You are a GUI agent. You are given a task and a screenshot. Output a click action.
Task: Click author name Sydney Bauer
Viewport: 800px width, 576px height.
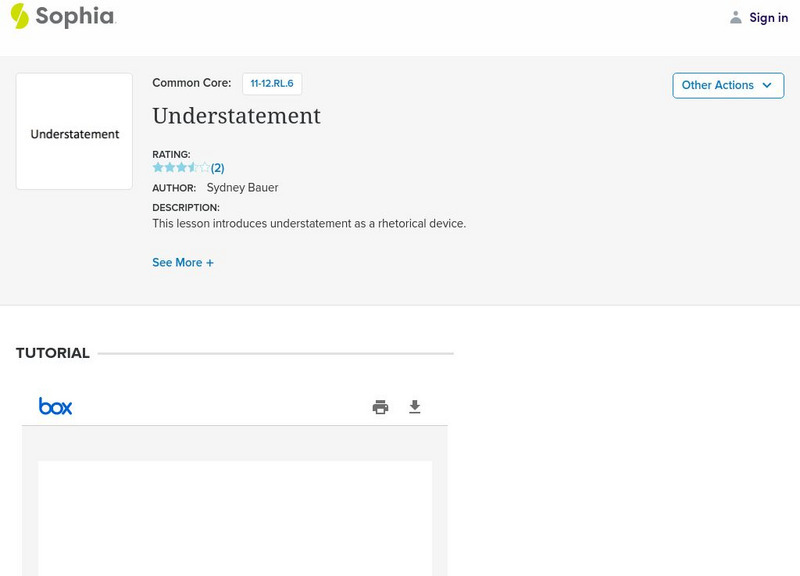click(x=241, y=187)
